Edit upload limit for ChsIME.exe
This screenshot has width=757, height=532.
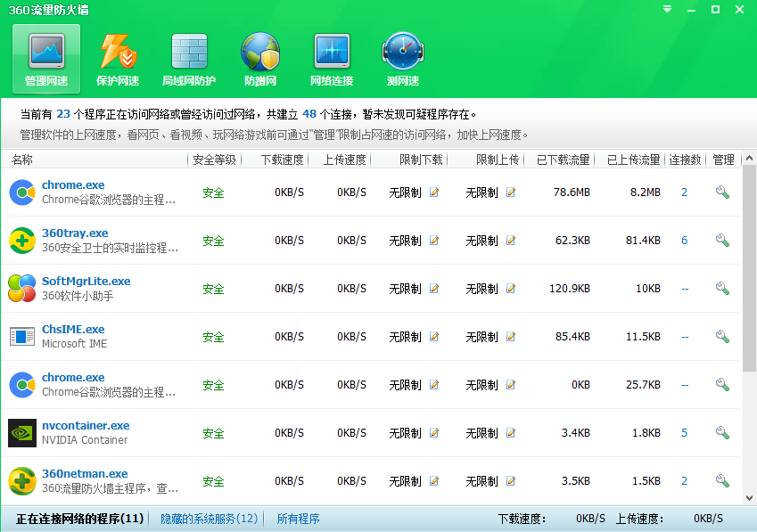tap(511, 337)
